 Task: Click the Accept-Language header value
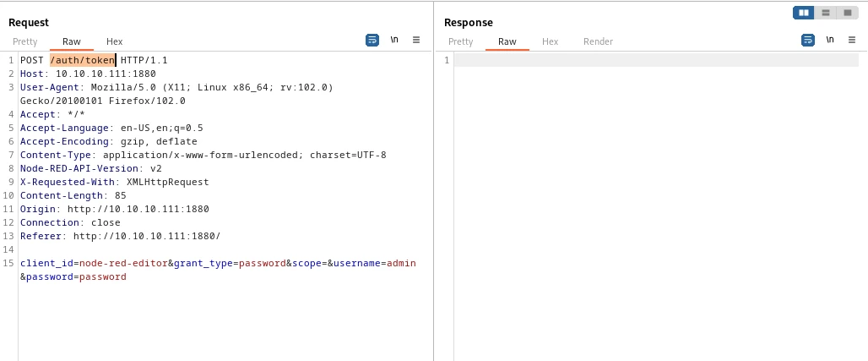coord(161,129)
